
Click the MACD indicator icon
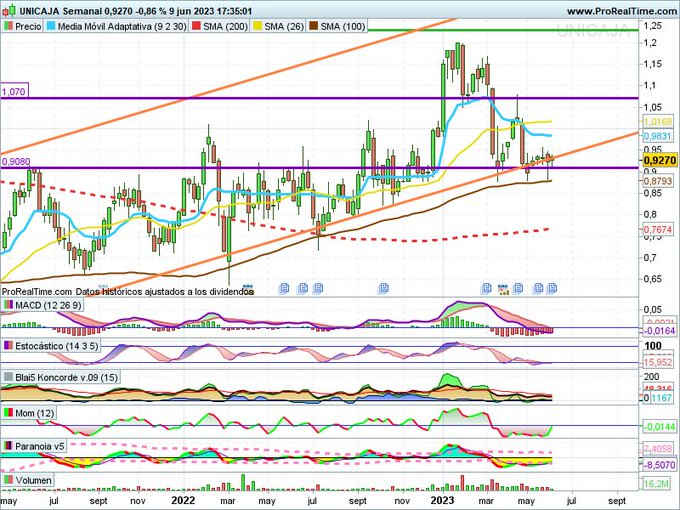pos(8,305)
